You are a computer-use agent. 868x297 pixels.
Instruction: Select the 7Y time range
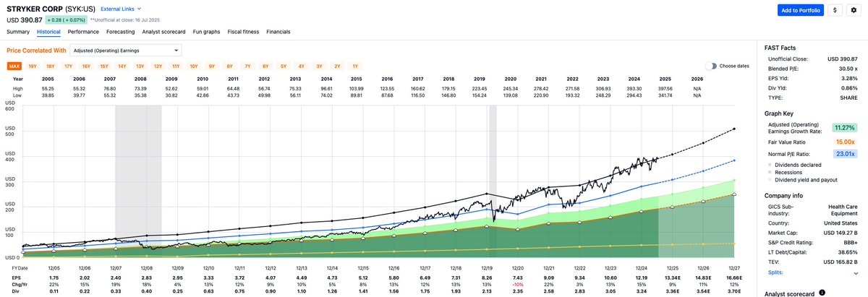click(247, 66)
